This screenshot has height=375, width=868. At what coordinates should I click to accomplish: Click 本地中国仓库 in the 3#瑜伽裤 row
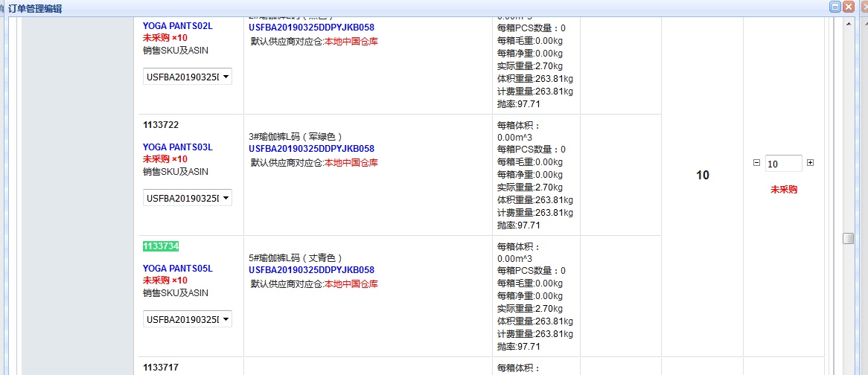tap(351, 163)
